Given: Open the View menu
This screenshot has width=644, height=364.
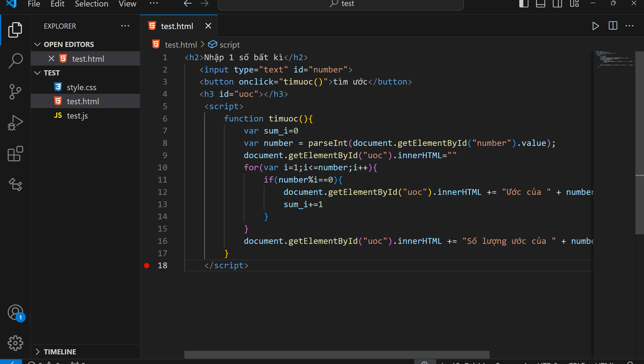Looking at the screenshot, I should (x=128, y=4).
